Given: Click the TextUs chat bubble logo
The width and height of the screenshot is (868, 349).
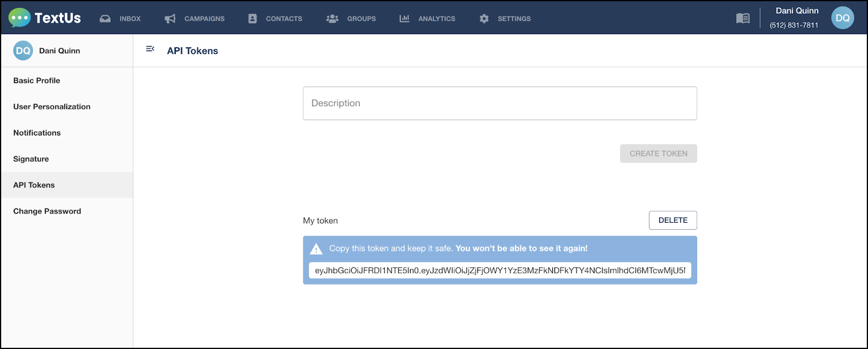Looking at the screenshot, I should pyautogui.click(x=20, y=18).
